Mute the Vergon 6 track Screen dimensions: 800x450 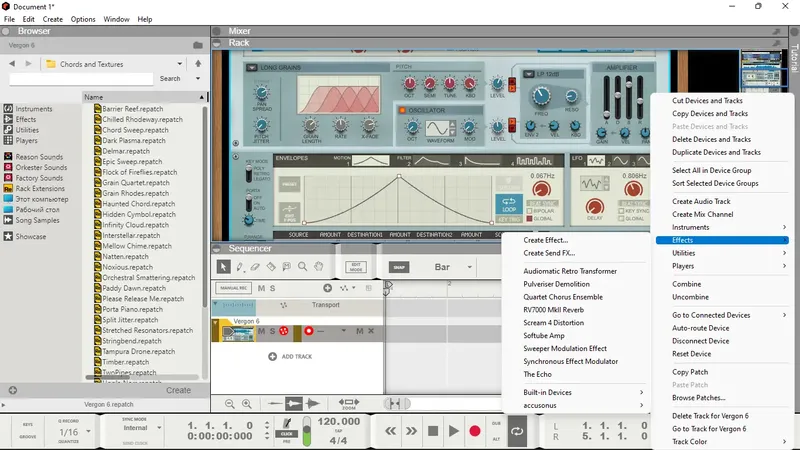coord(261,331)
